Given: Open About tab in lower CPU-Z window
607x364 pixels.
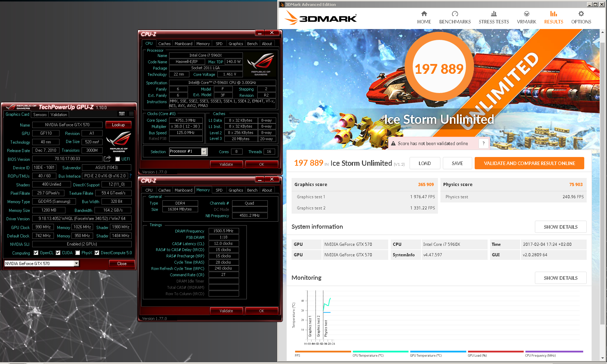Looking at the screenshot, I should tap(267, 190).
